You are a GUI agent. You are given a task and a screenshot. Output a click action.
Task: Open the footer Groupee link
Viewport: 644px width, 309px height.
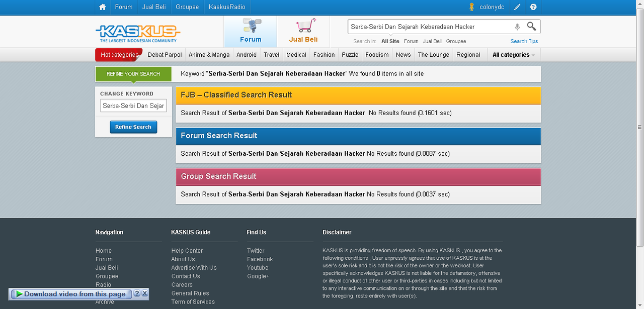pyautogui.click(x=107, y=276)
